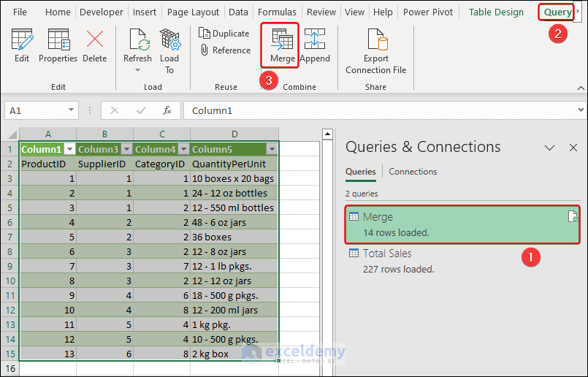Switch to Connections tab in pane

tap(413, 172)
